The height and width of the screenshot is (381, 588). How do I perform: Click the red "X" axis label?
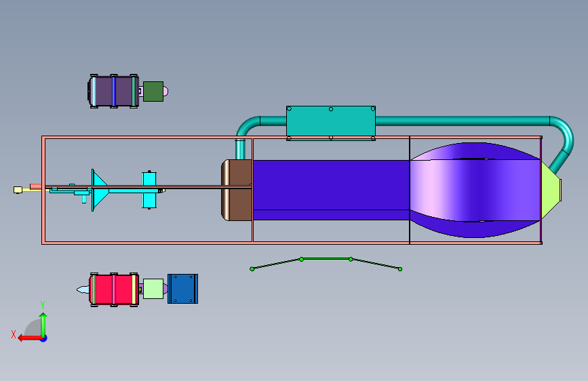click(14, 334)
